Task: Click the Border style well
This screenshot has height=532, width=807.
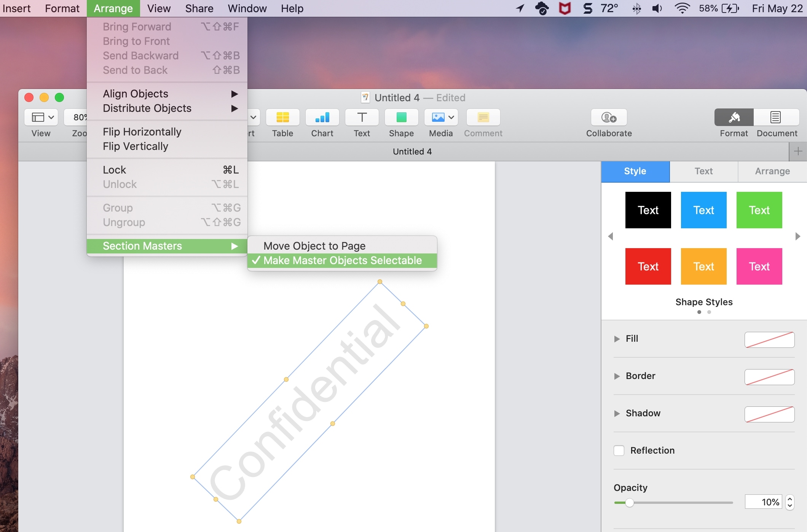Action: (769, 377)
